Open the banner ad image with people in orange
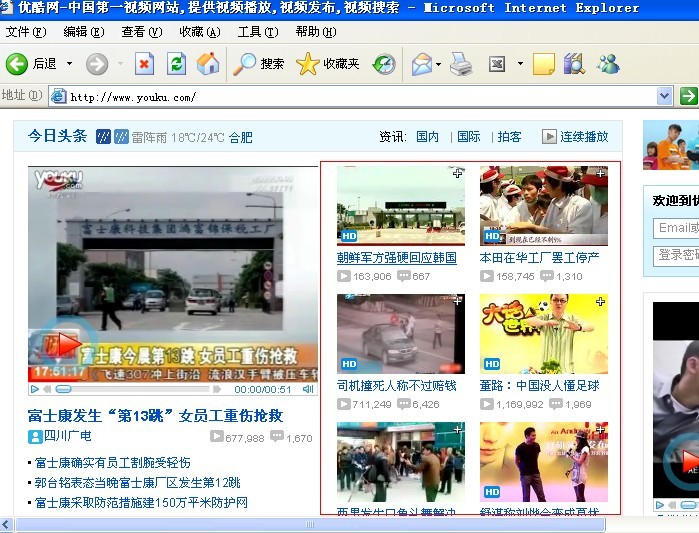The width and height of the screenshot is (699, 533). click(671, 145)
